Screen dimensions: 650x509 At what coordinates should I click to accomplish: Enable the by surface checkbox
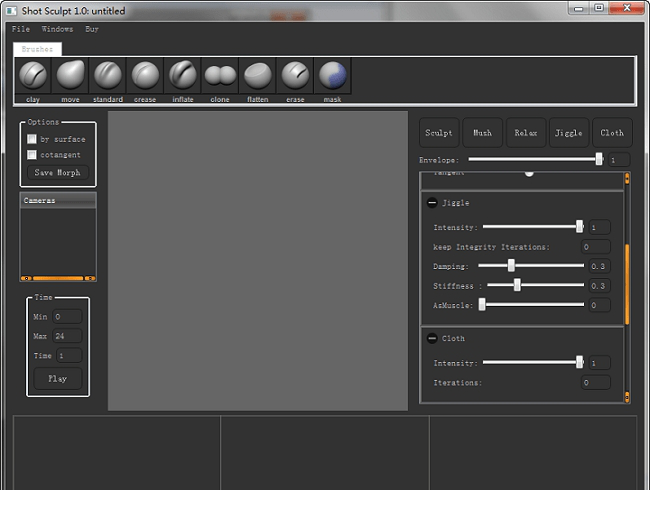pos(32,140)
